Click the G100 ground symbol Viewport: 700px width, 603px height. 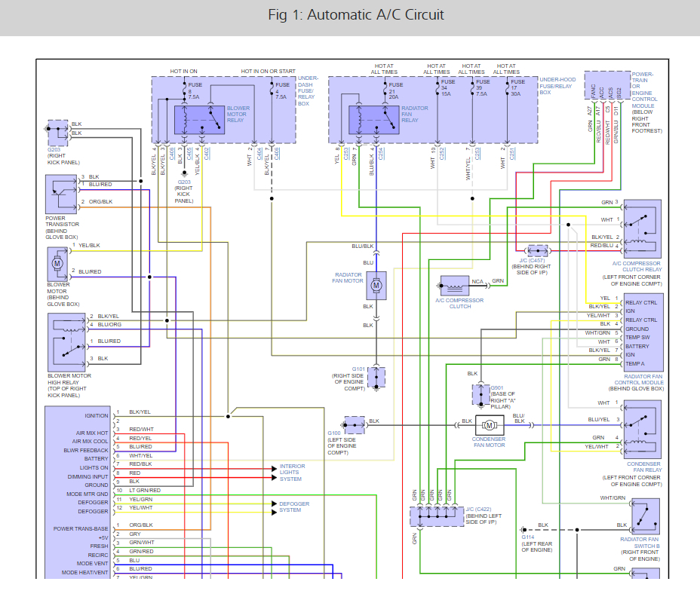(x=355, y=425)
